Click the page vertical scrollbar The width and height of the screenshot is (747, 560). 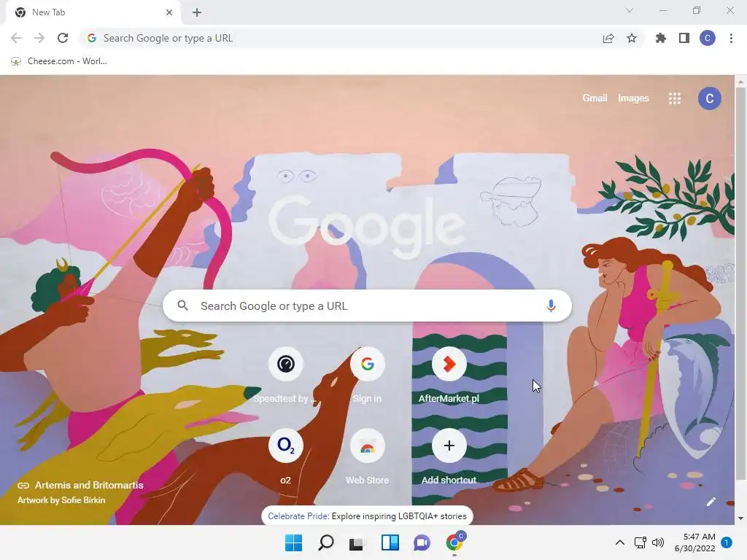pos(740,284)
